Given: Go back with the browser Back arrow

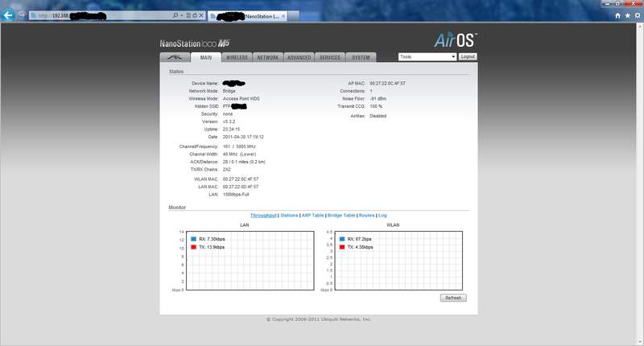Looking at the screenshot, I should pyautogui.click(x=8, y=15).
